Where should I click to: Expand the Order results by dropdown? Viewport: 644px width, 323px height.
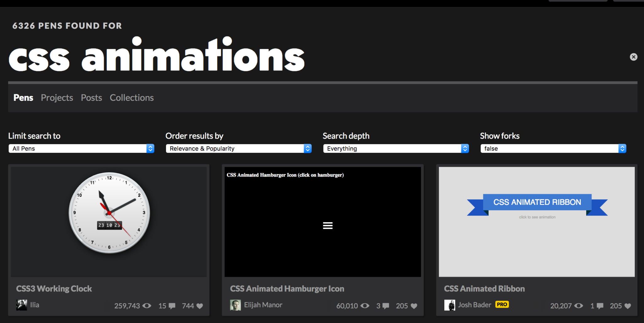[x=239, y=149]
